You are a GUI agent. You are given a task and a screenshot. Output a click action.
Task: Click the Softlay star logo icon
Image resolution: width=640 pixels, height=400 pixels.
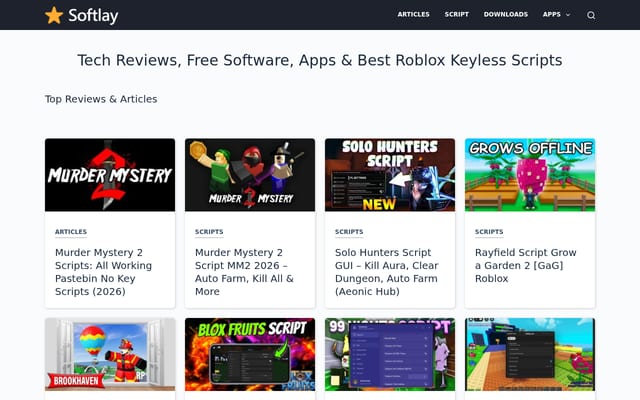coord(54,15)
